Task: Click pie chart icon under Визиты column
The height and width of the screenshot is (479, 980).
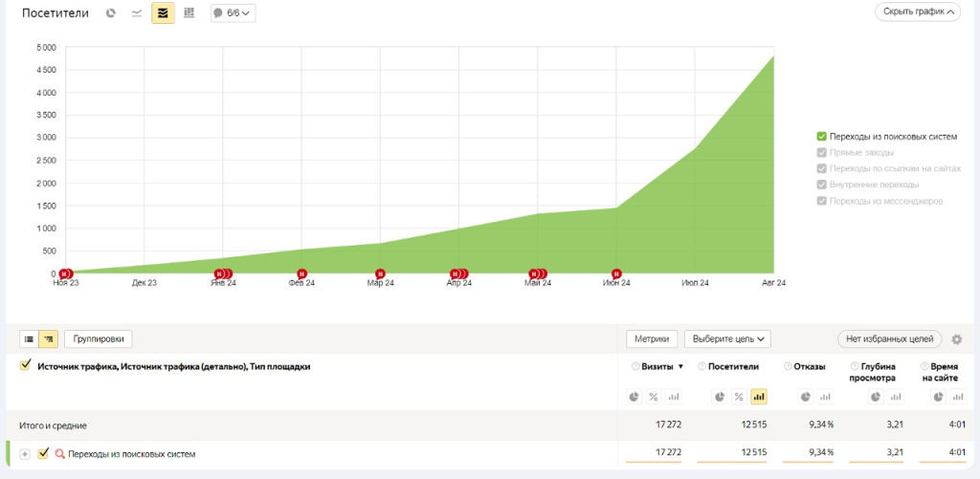Action: coord(634,397)
